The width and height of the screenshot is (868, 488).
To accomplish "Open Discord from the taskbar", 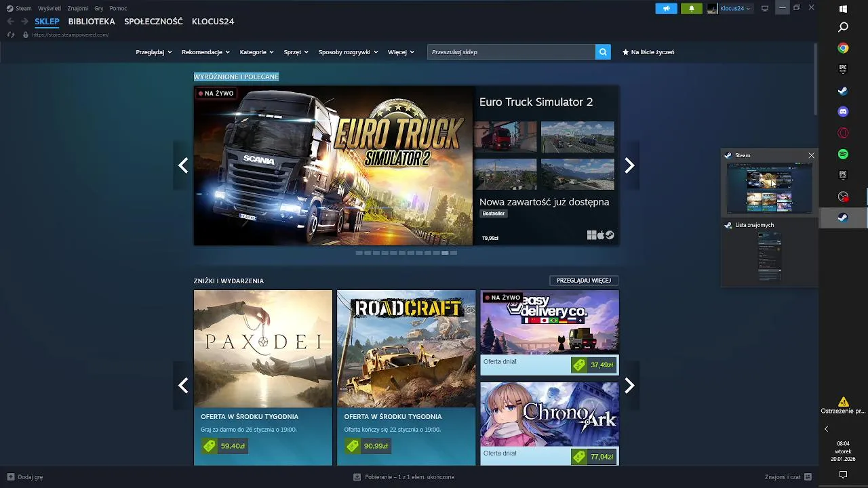I will (843, 112).
